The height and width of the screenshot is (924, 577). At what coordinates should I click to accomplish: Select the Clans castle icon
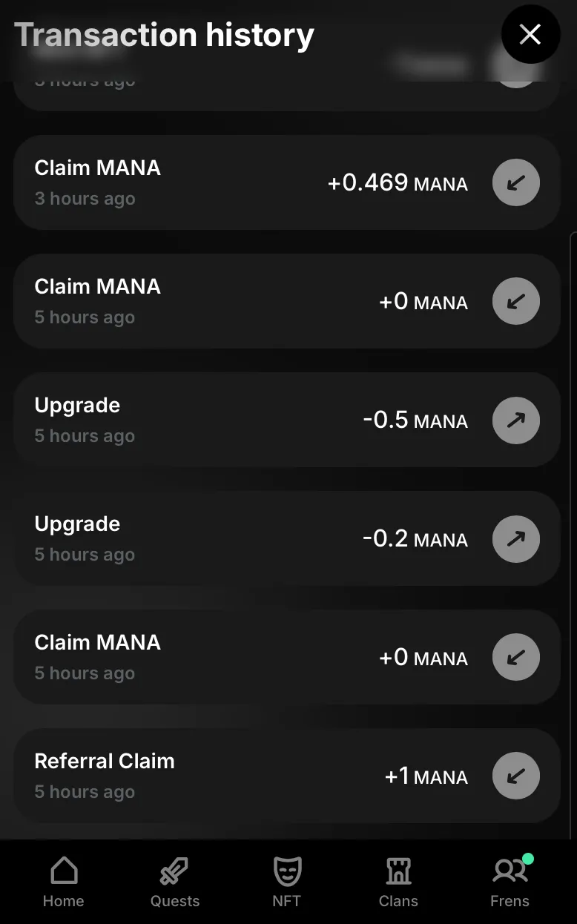pyautogui.click(x=398, y=871)
